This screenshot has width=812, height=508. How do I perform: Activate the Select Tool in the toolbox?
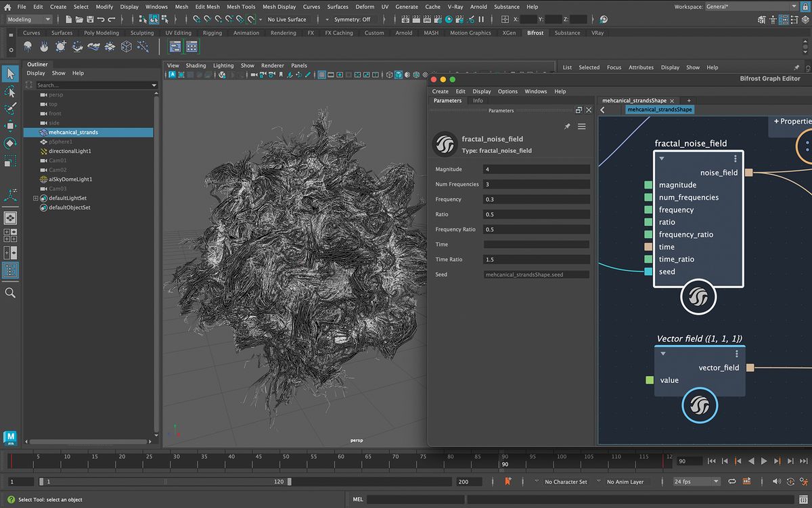(9, 73)
